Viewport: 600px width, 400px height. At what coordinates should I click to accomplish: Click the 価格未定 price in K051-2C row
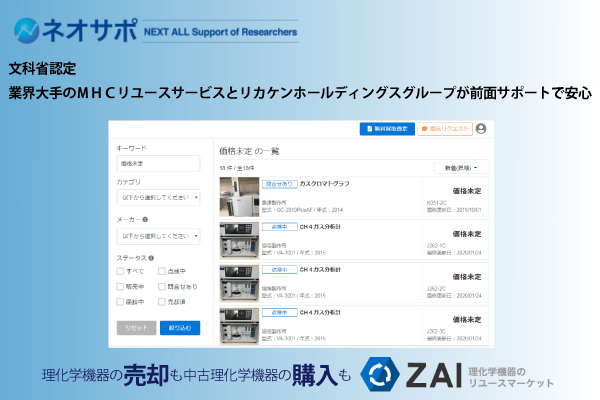coord(467,191)
